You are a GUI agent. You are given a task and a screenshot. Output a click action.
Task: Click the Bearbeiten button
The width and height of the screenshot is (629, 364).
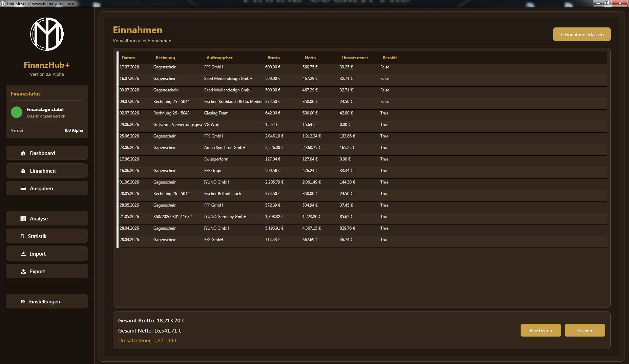click(x=541, y=330)
